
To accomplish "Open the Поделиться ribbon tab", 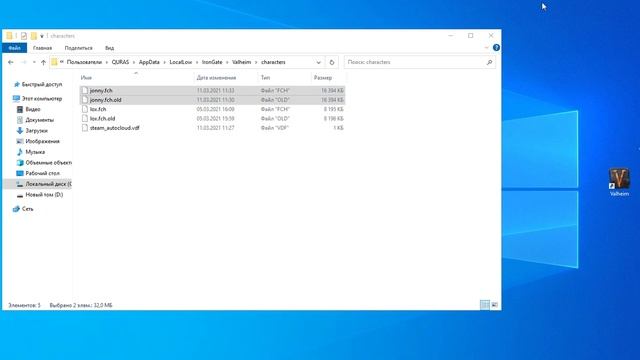I will pyautogui.click(x=78, y=48).
